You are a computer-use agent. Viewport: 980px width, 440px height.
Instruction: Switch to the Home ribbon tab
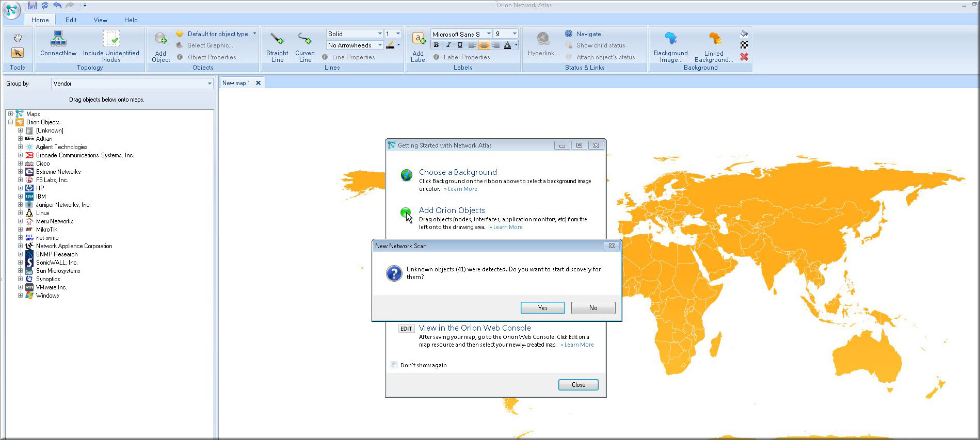coord(40,20)
